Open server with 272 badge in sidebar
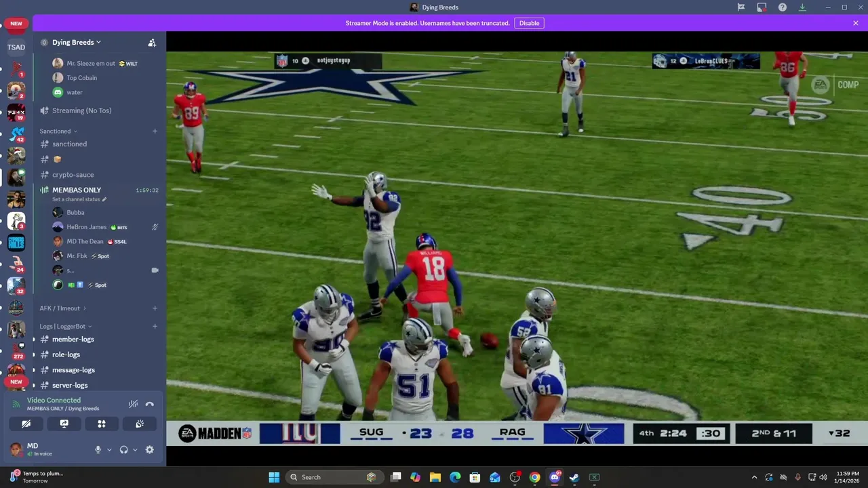Screen dimensions: 868x488 (x=16, y=351)
